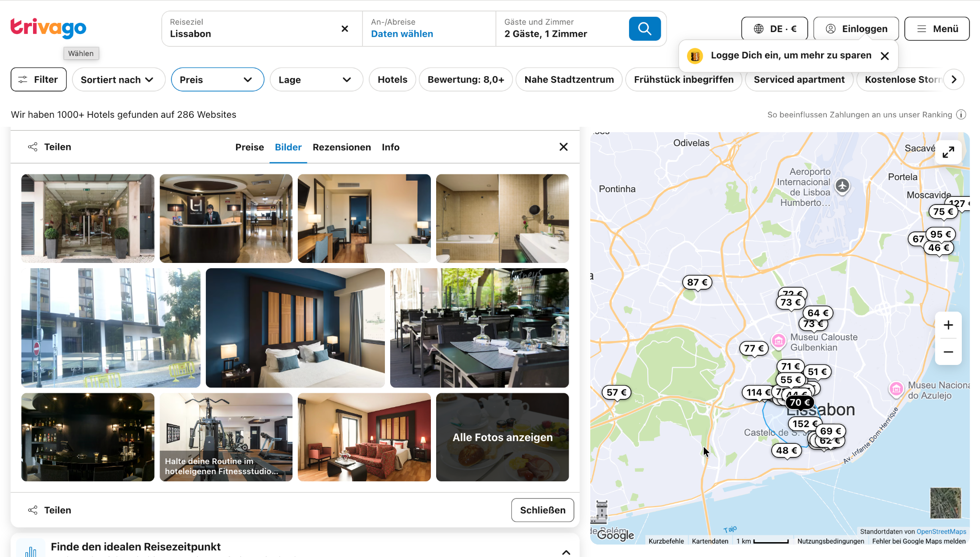Toggle the Serviced apartment filter chip
The height and width of the screenshot is (557, 980).
[x=799, y=80]
